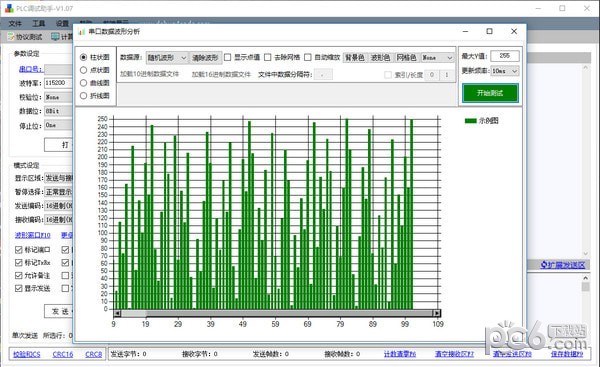Enable the 显示点值 checkbox
This screenshot has height=367, width=600.
click(228, 57)
